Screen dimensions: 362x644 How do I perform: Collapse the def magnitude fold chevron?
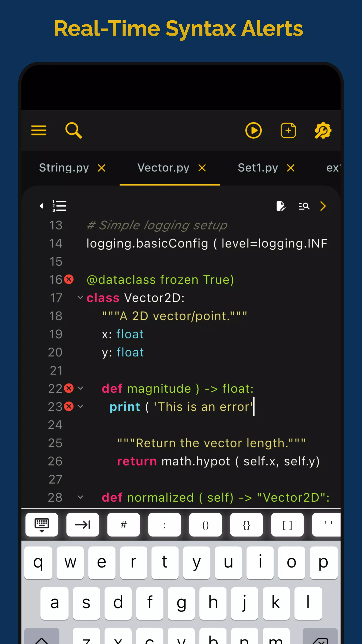coord(80,388)
